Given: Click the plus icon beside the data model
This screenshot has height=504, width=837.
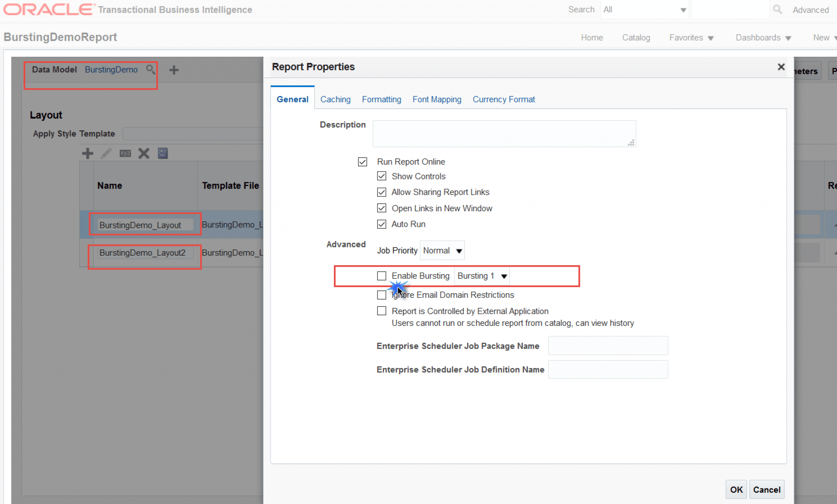Looking at the screenshot, I should point(174,70).
